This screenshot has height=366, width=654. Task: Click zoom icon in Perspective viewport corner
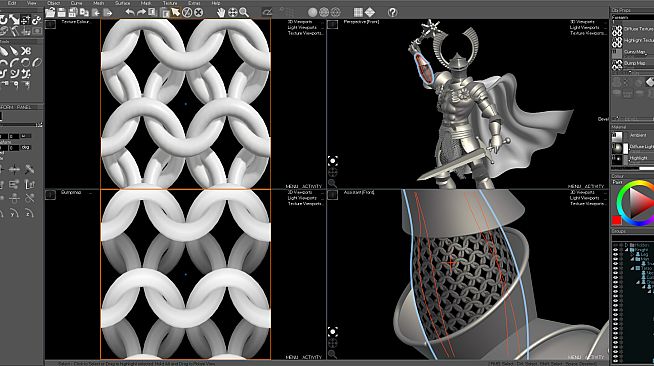[x=332, y=183]
